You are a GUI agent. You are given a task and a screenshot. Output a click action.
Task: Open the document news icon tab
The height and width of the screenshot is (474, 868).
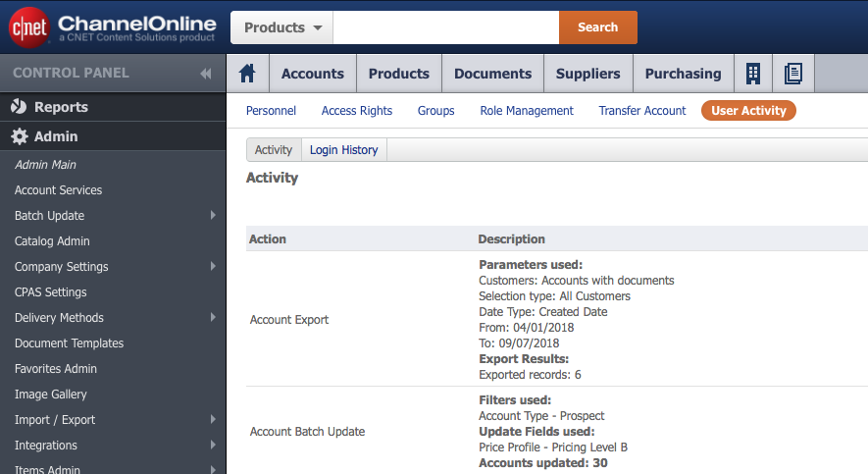pos(793,74)
